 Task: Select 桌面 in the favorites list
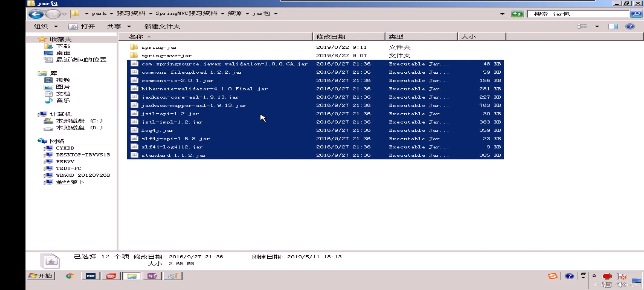click(x=63, y=53)
